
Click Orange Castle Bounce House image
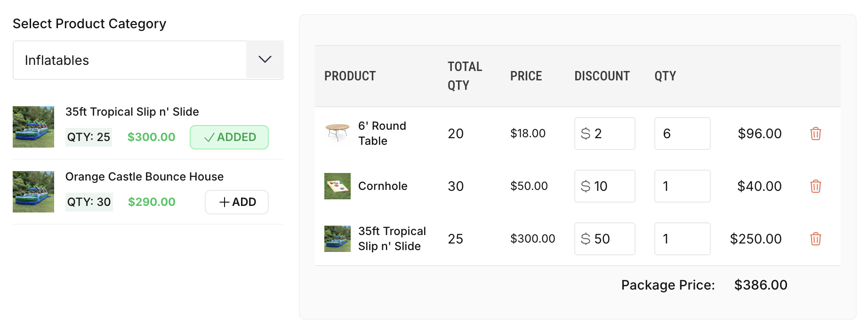33,192
